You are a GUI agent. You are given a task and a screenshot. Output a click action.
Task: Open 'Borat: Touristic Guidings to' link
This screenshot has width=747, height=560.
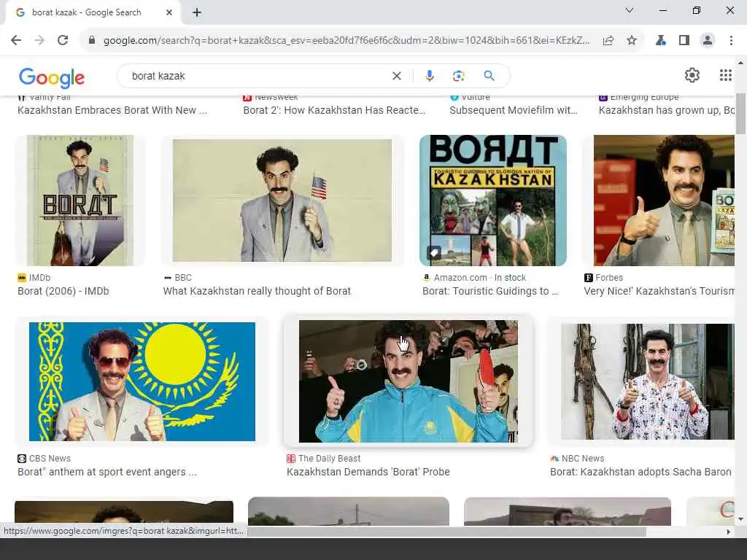click(x=490, y=291)
